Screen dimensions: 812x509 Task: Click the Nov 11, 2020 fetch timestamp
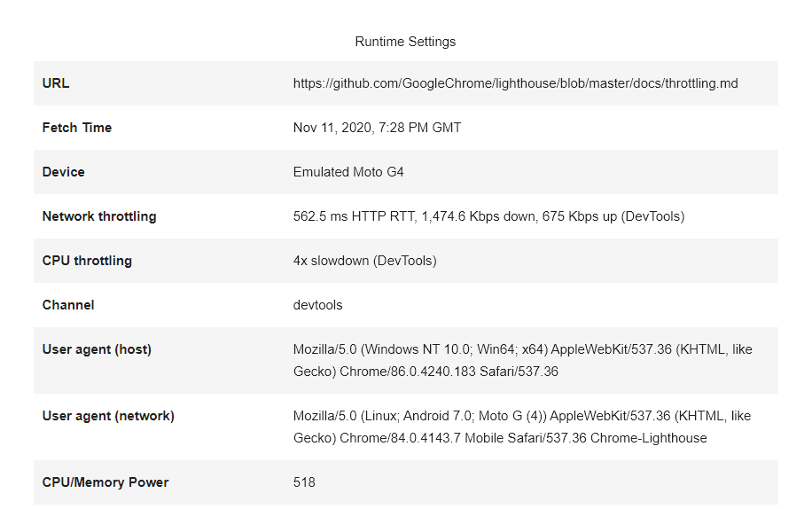tap(377, 128)
